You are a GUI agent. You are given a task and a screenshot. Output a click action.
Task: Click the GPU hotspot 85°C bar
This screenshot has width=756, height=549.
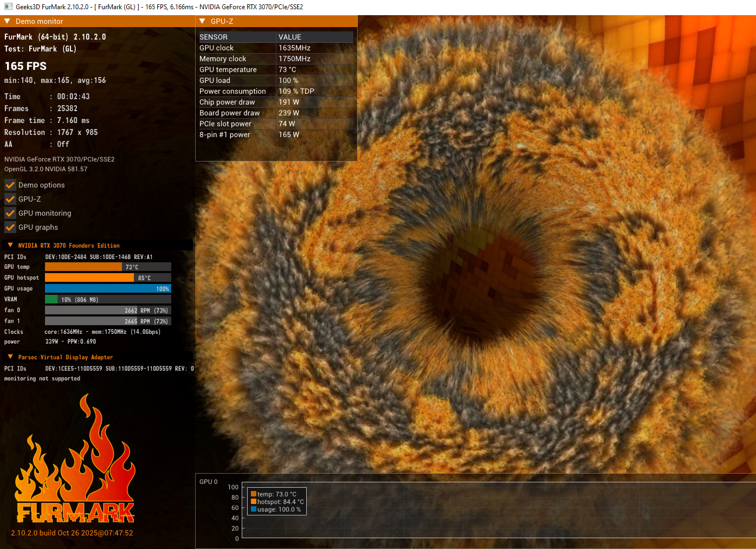(x=108, y=277)
